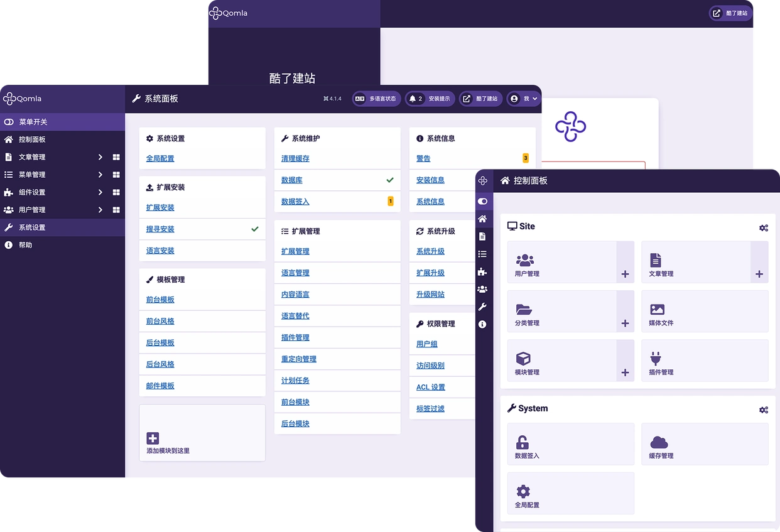The height and width of the screenshot is (532, 780).
Task: Click plus icon on 模块管理 tile
Action: 625,372
